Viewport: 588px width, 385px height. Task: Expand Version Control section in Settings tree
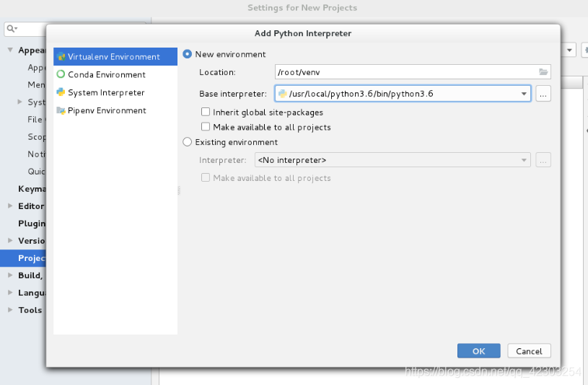[10, 240]
